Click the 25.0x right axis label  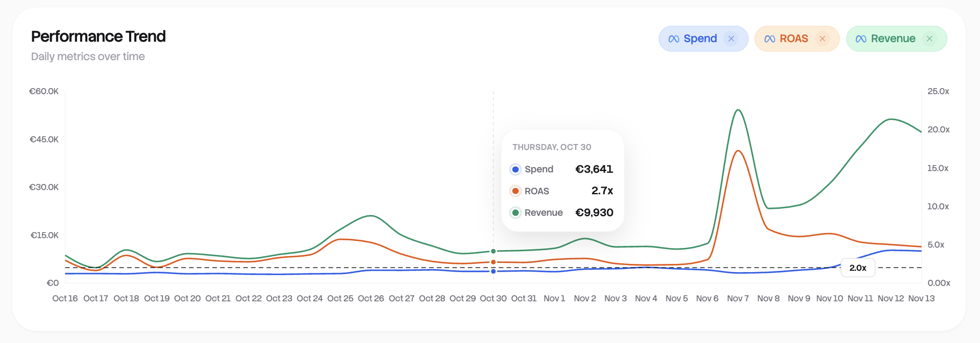point(938,91)
